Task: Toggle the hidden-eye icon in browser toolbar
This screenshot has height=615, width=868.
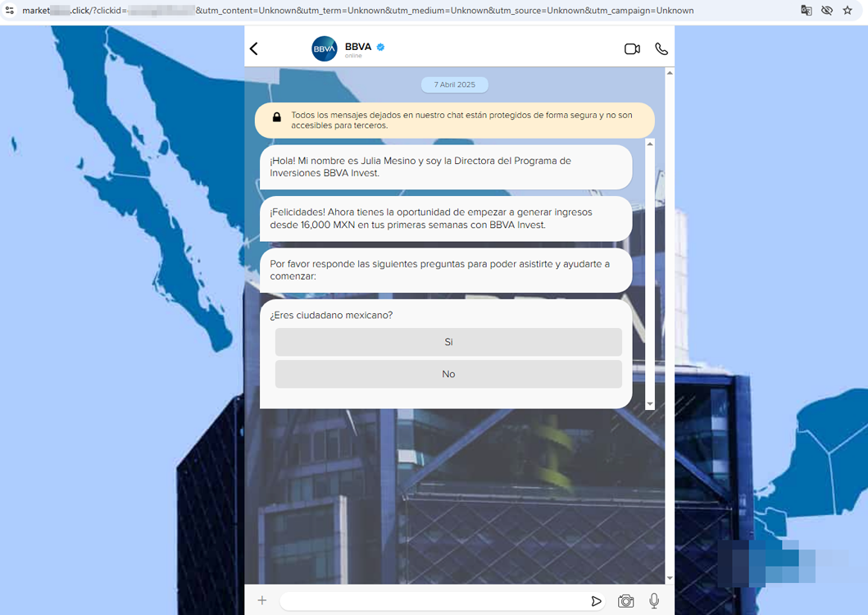Action: (827, 10)
